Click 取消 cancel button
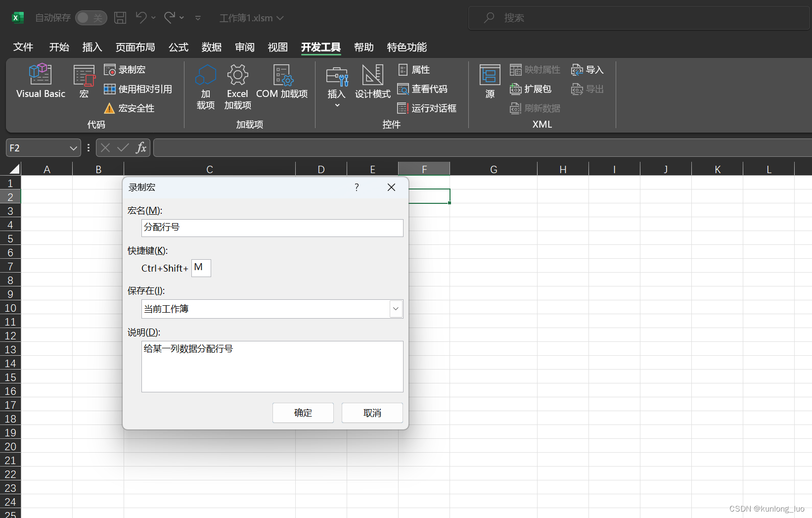 [372, 413]
